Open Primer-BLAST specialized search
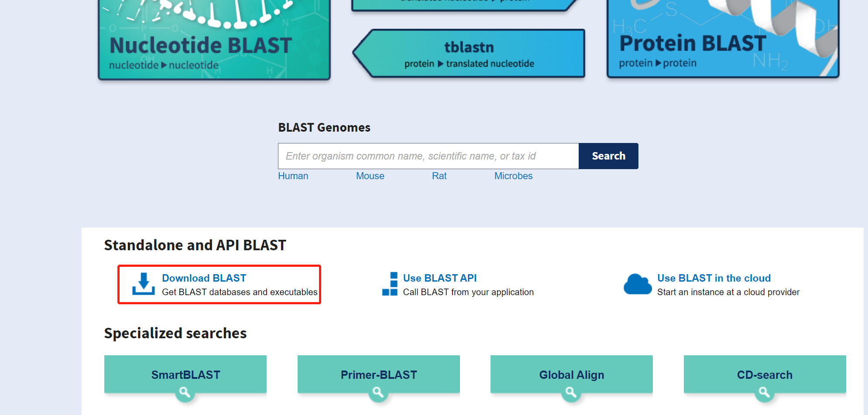 click(378, 374)
